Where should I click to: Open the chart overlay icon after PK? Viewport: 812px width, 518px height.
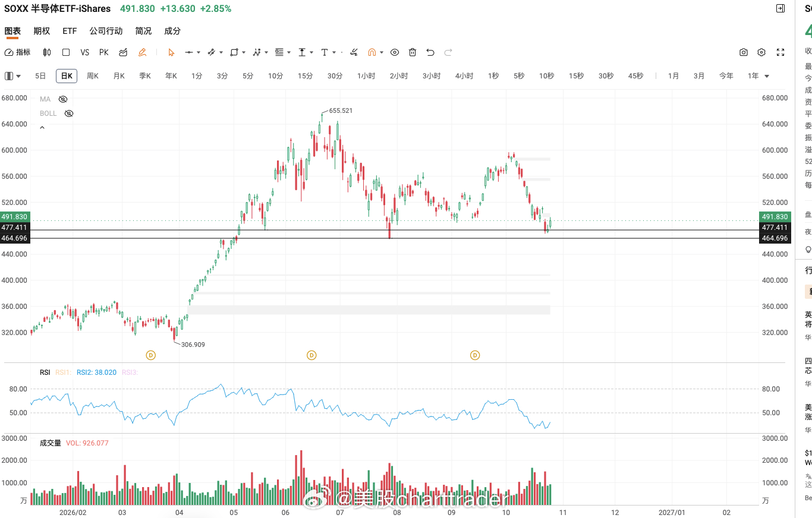[123, 52]
